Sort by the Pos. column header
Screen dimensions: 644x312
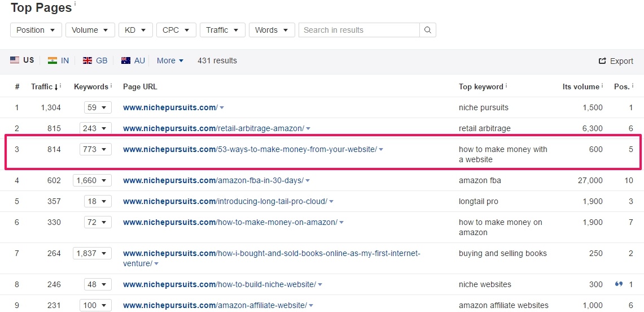point(621,86)
